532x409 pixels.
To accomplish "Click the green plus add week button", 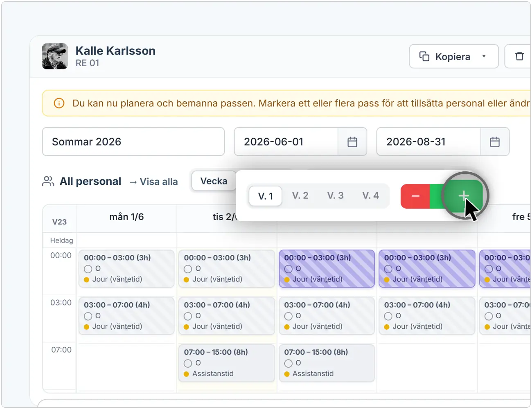I will [463, 196].
